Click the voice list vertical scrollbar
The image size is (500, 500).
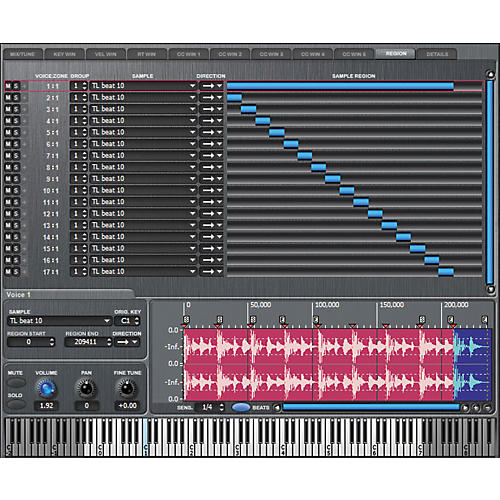(490, 182)
